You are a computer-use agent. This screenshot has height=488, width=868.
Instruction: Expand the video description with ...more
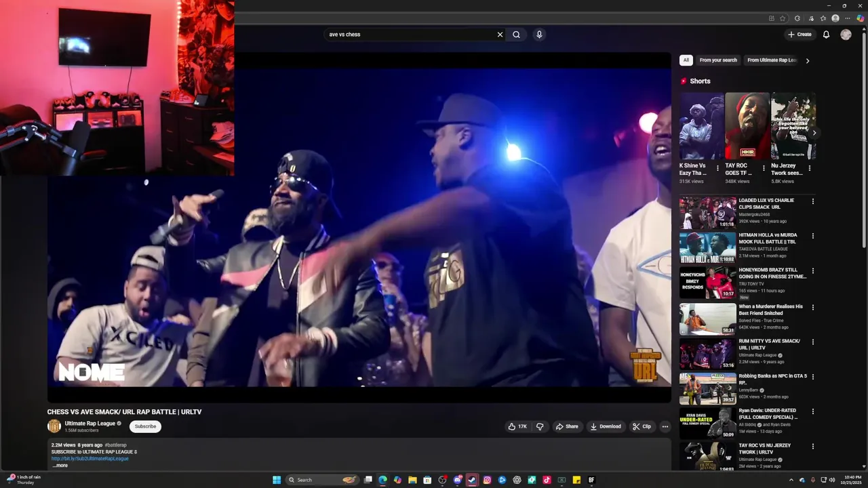click(x=60, y=466)
